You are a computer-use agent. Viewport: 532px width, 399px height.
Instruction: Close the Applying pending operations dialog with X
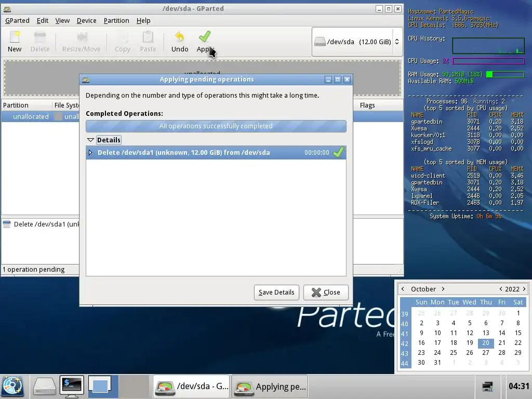347,79
